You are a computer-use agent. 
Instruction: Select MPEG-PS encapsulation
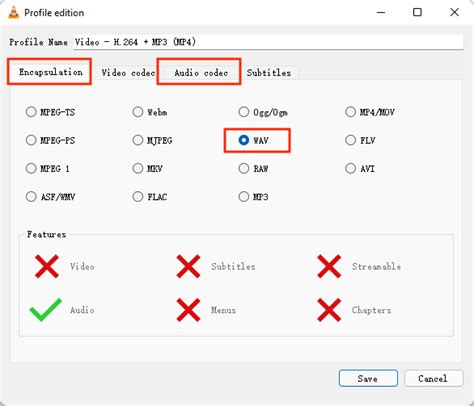tap(31, 140)
